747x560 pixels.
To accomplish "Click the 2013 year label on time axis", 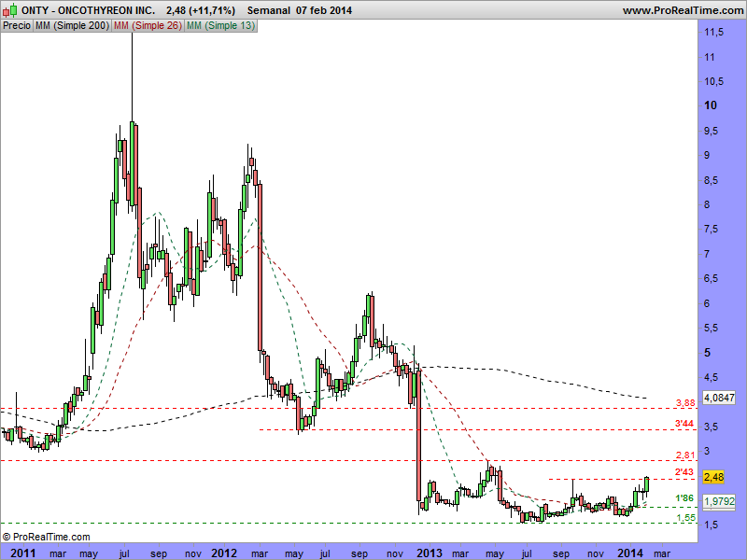I will tap(430, 553).
